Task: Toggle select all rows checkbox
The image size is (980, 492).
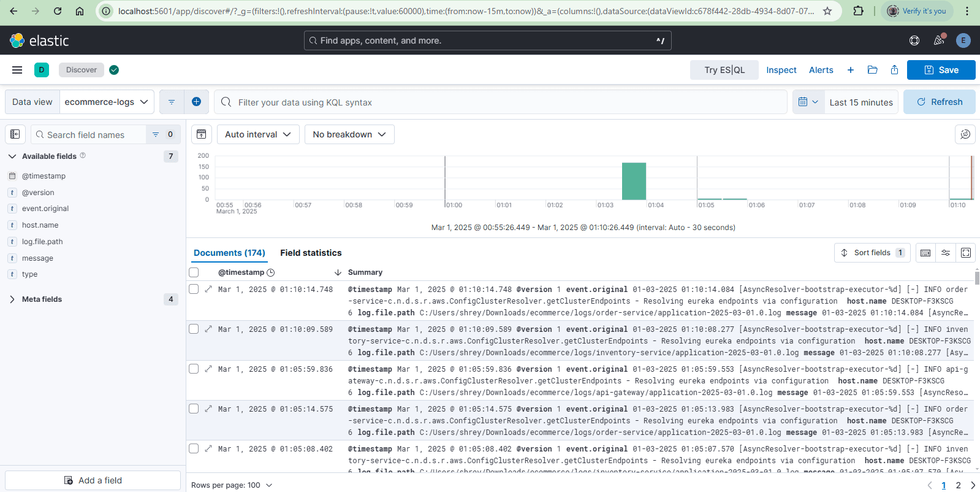Action: pos(194,272)
